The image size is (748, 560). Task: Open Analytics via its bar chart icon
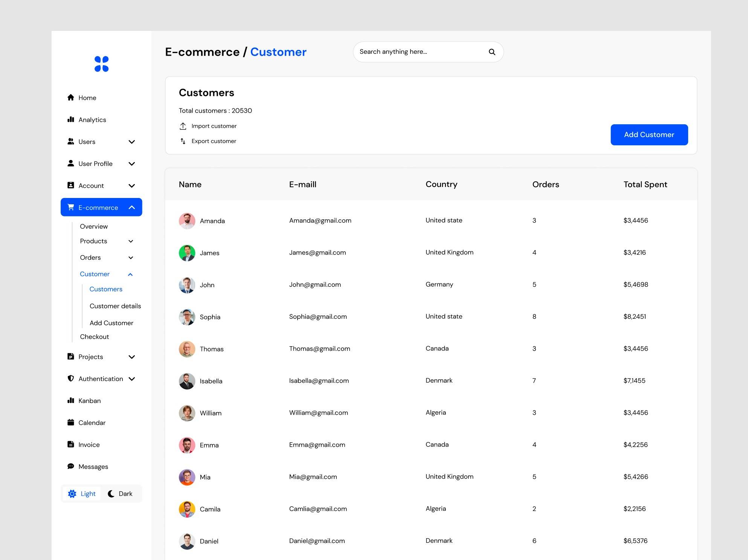71,120
